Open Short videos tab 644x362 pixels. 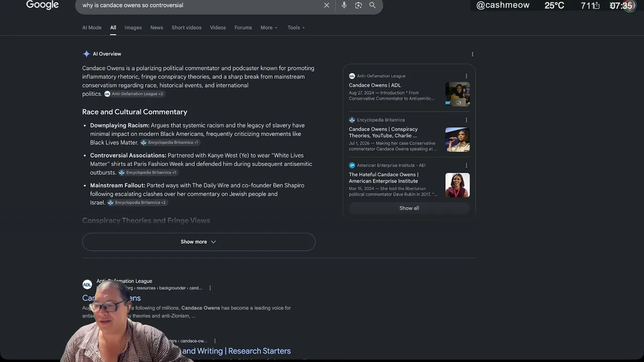187,28
